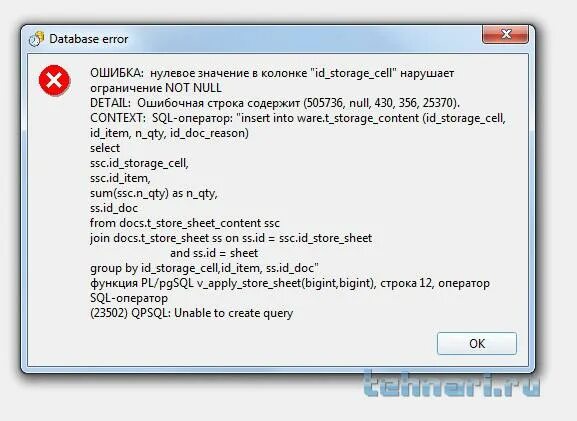This screenshot has width=577, height=421.
Task: Click the "sum(ssc.n_qty) as n_qty," line
Action: click(154, 193)
